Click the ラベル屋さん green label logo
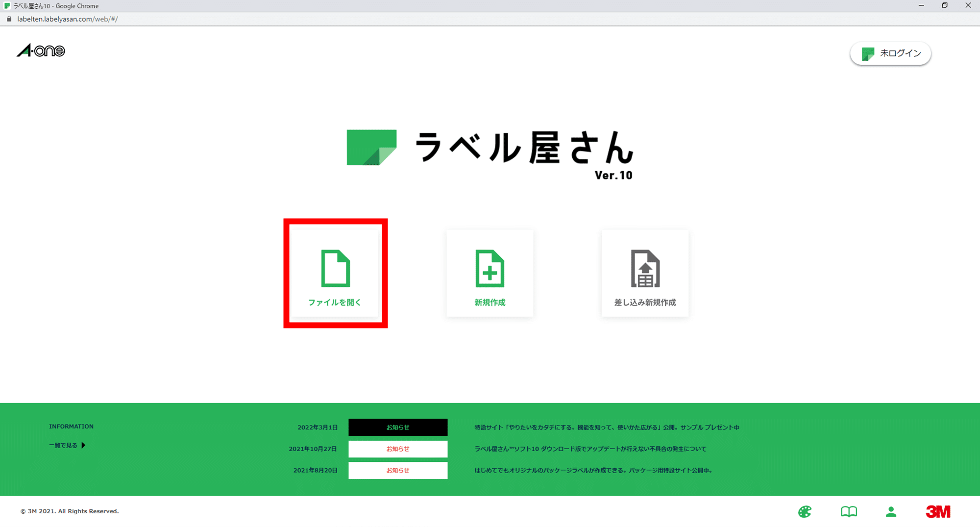980x527 pixels. (x=490, y=154)
